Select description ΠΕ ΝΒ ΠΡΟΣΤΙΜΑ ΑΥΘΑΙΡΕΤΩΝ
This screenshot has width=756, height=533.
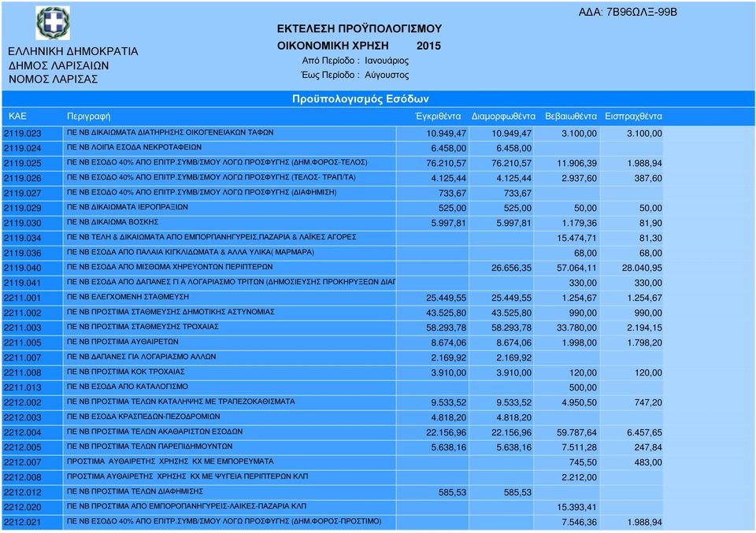(x=123, y=342)
